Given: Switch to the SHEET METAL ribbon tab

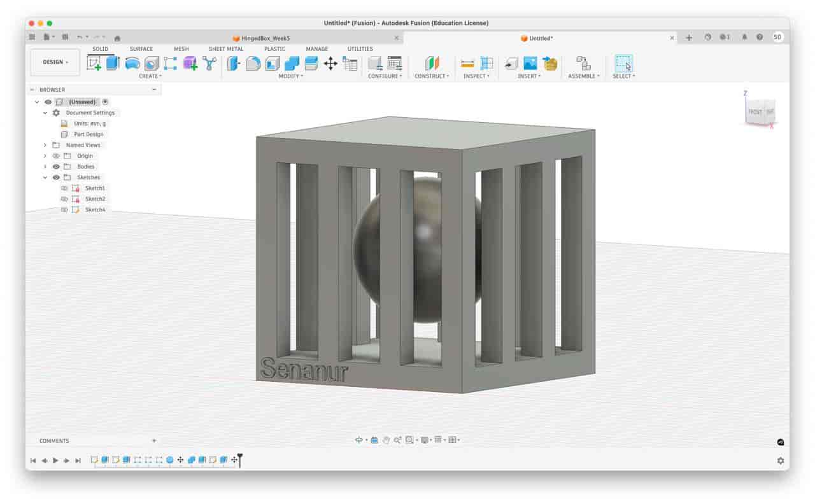Looking at the screenshot, I should (226, 48).
